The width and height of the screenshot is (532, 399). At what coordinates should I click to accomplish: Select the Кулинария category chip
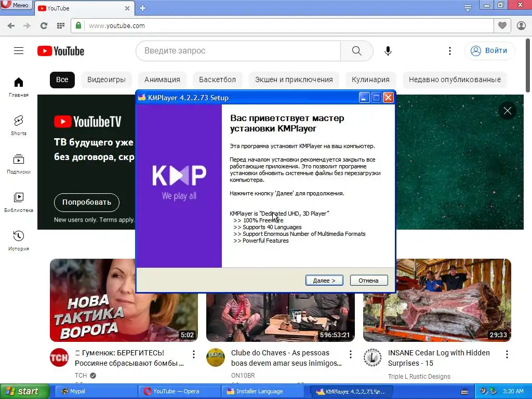pyautogui.click(x=370, y=79)
